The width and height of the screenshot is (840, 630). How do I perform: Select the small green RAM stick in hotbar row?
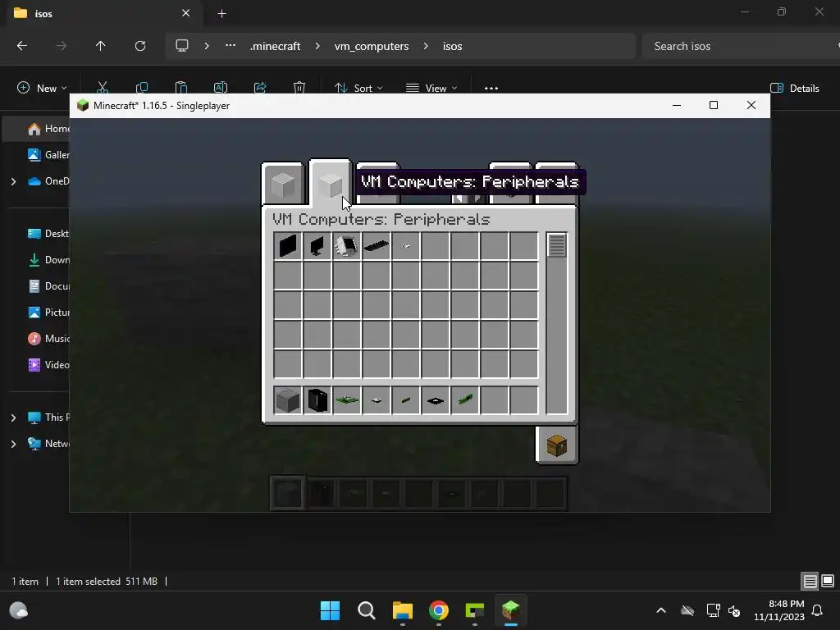click(x=405, y=400)
